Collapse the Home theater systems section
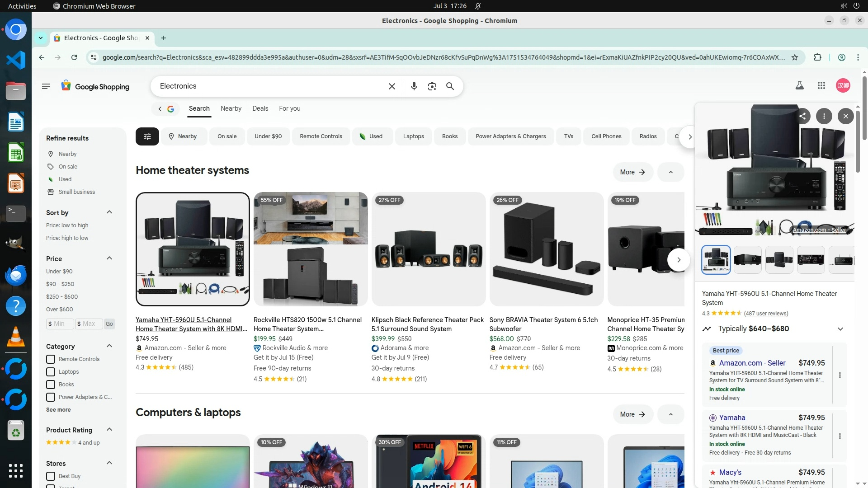This screenshot has height=488, width=868. (x=670, y=172)
